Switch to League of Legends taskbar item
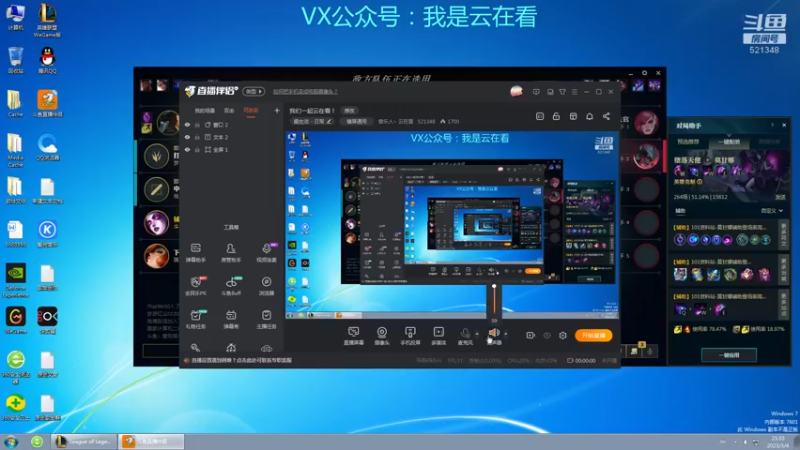 coord(84,441)
